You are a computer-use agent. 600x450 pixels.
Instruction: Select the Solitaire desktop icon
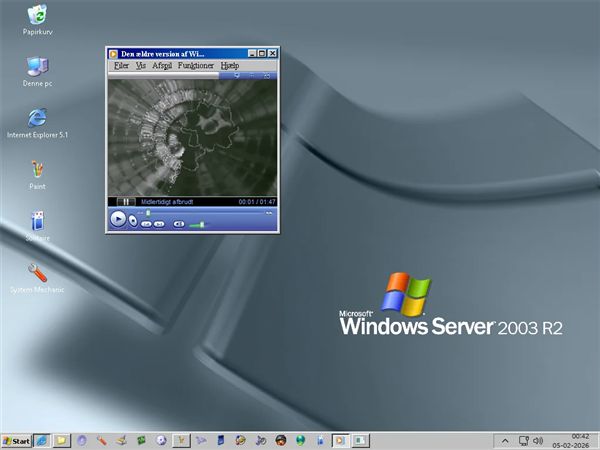point(37,226)
